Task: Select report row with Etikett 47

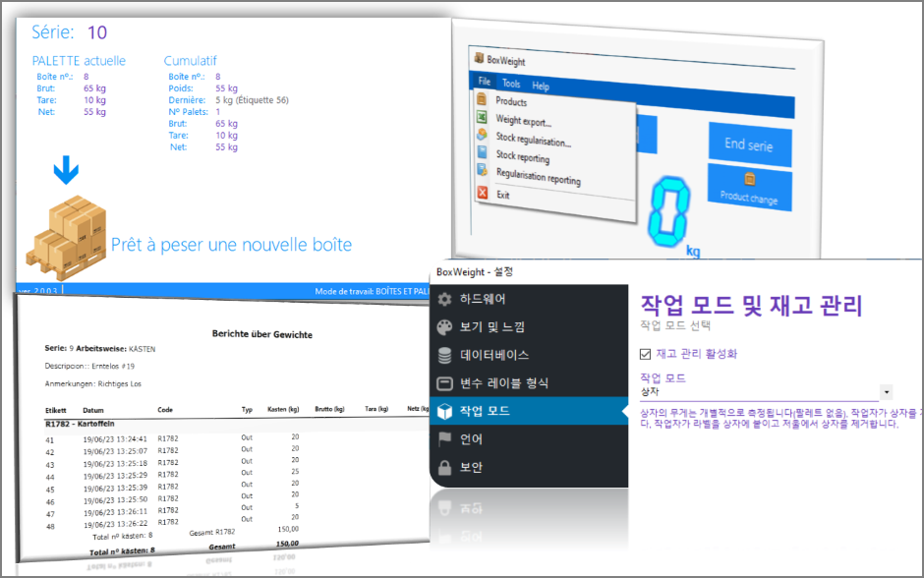Action: 174,511
